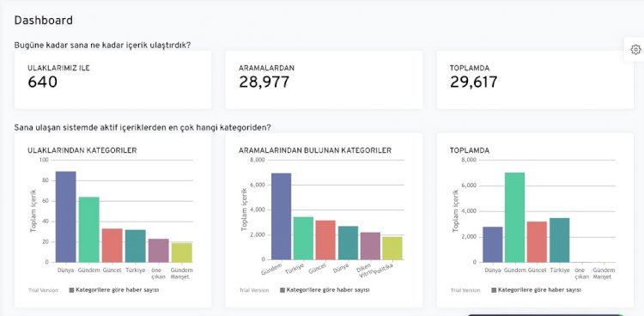Select the Gündem bar in Ulaklarından Kategoriler
The height and width of the screenshot is (316, 644).
(x=89, y=230)
